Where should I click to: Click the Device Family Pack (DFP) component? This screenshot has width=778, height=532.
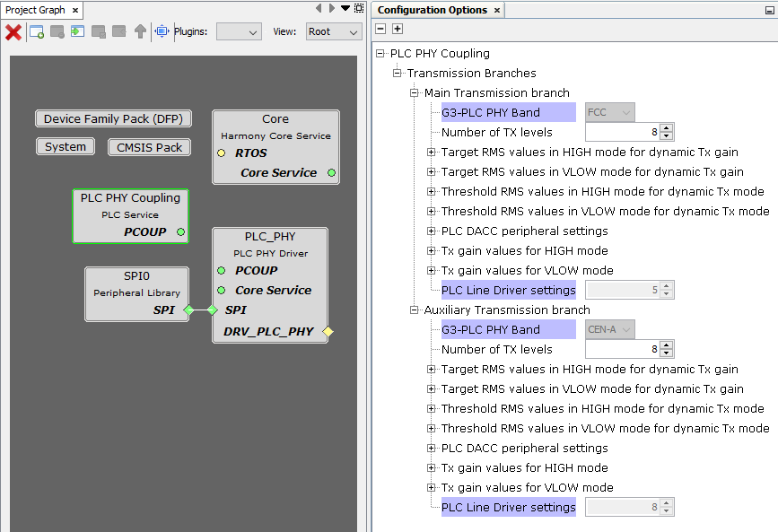(113, 119)
